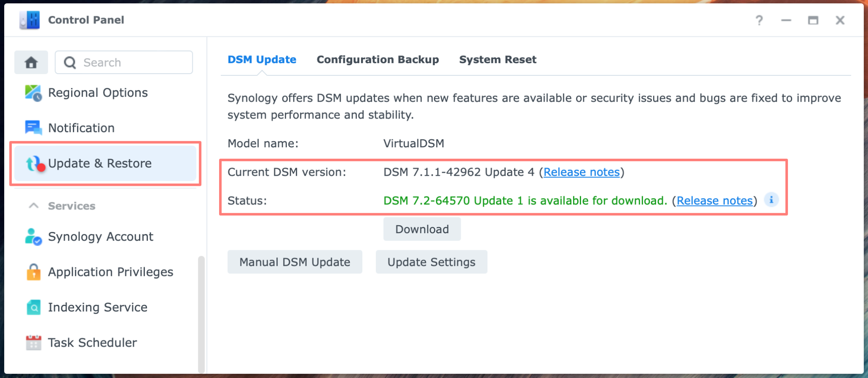The width and height of the screenshot is (868, 378).
Task: Collapse the Services section
Action: 33,206
